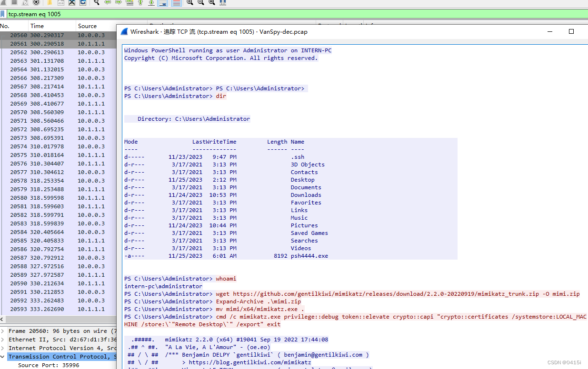Image resolution: width=588 pixels, height=369 pixels.
Task: Sort by the No. column header
Action: [14, 26]
